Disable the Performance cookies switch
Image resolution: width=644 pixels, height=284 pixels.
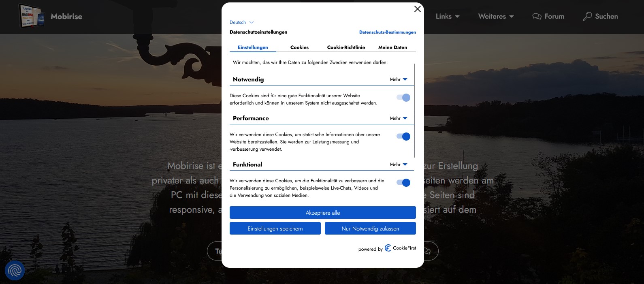pos(403,137)
